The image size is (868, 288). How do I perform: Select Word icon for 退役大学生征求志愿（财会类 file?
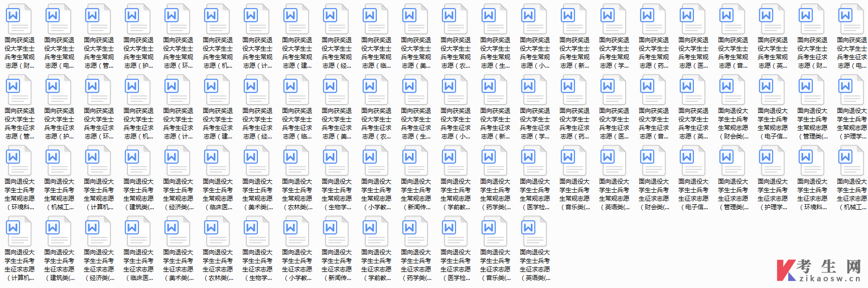653,161
